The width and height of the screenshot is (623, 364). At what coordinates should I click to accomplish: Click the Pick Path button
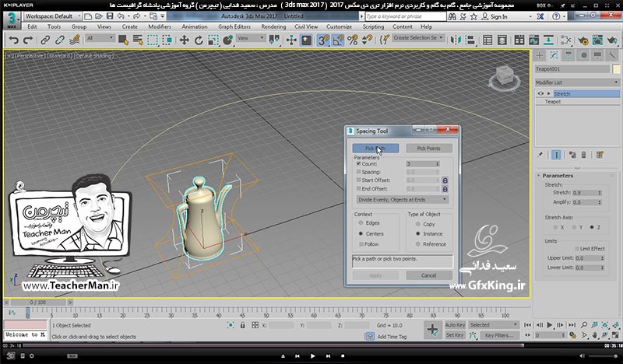click(375, 148)
